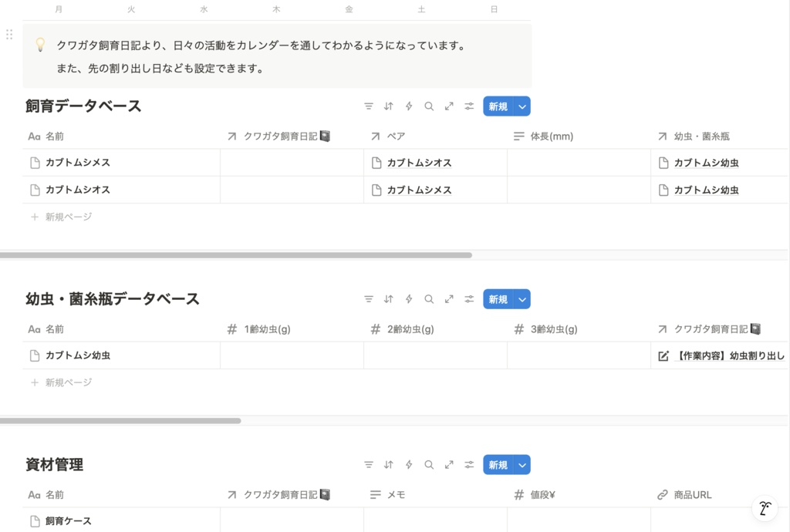Add 新規ページ row under 飼育データベース
Screen dimensions: 790x532
click(62, 217)
